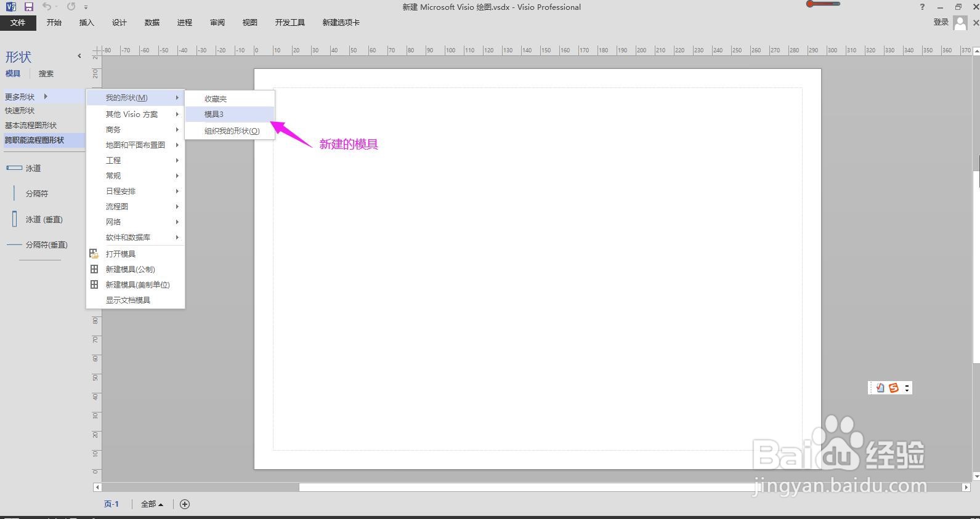Viewport: 980px width, 519px height.
Task: Switch to the 开始 ribbon tab
Action: pos(54,23)
